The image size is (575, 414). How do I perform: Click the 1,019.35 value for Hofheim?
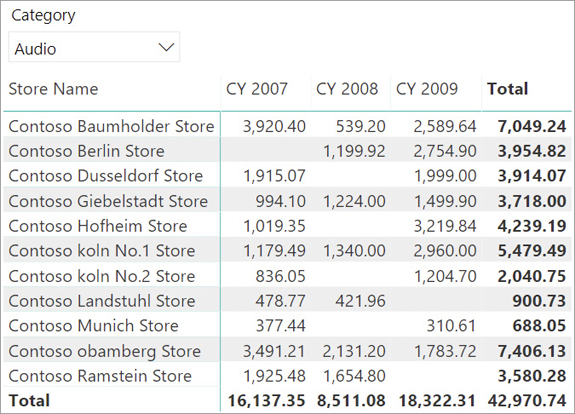(x=274, y=226)
